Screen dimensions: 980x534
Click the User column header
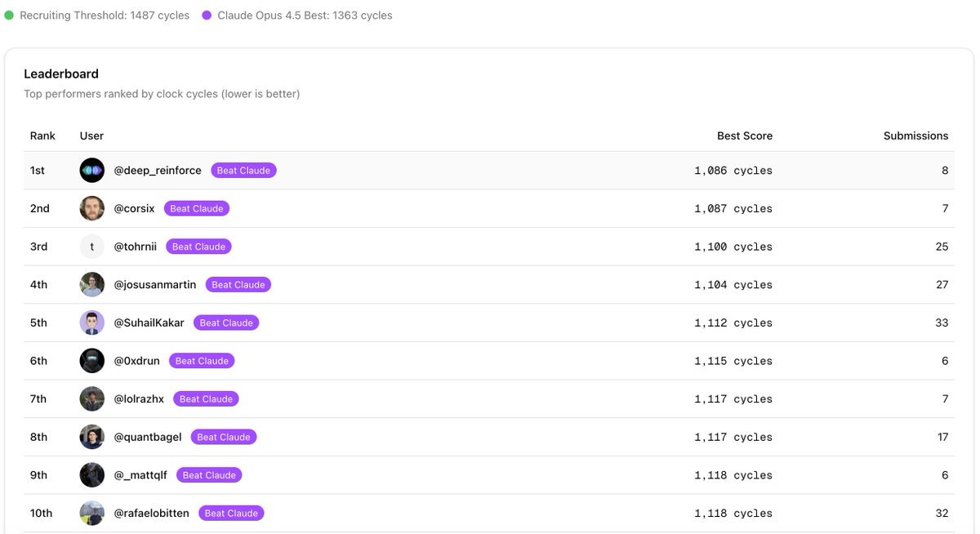[x=91, y=136]
